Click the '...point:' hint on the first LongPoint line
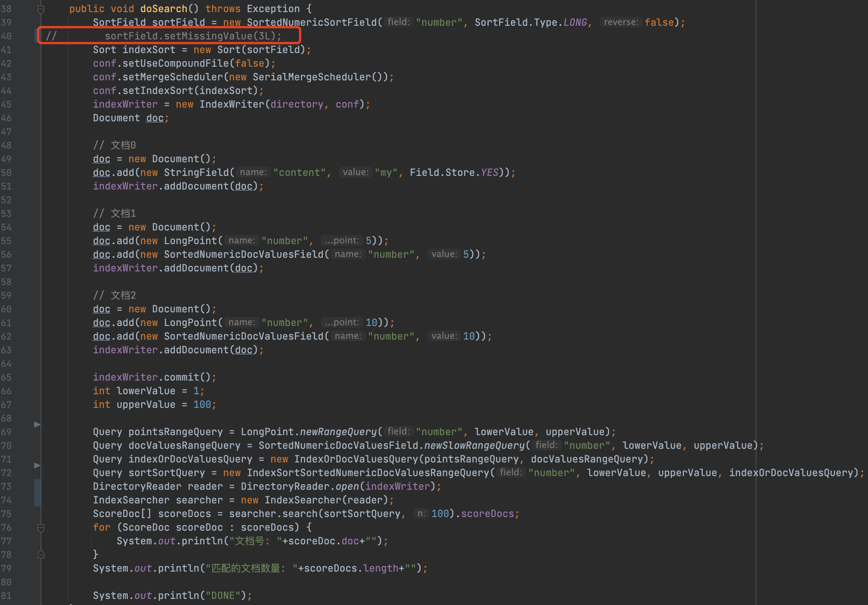Screen dimensions: 868x605 (x=341, y=240)
